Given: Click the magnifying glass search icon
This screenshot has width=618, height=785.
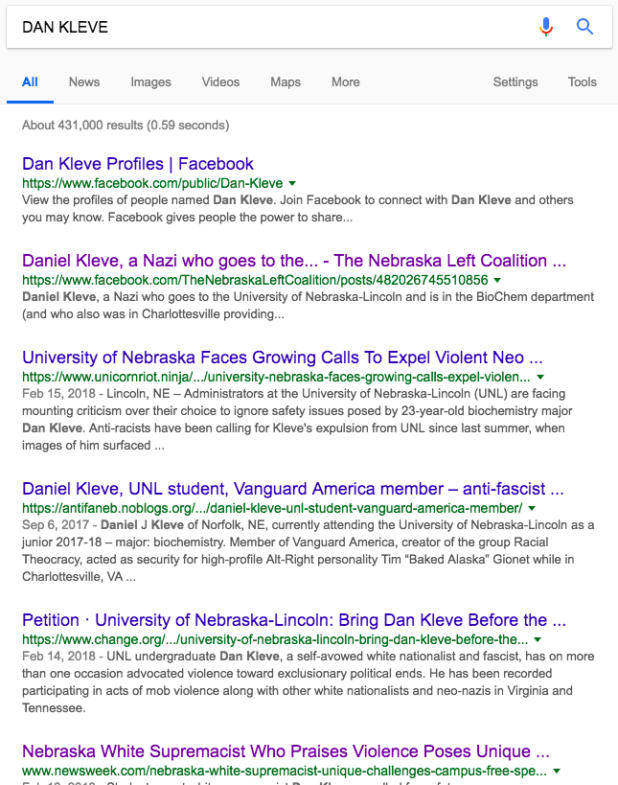Looking at the screenshot, I should [585, 27].
